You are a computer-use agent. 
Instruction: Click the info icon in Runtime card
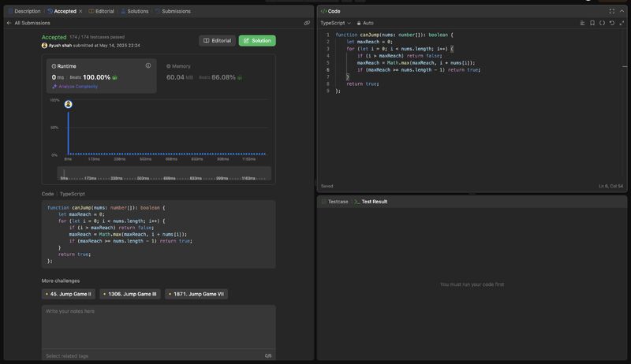[x=148, y=65]
